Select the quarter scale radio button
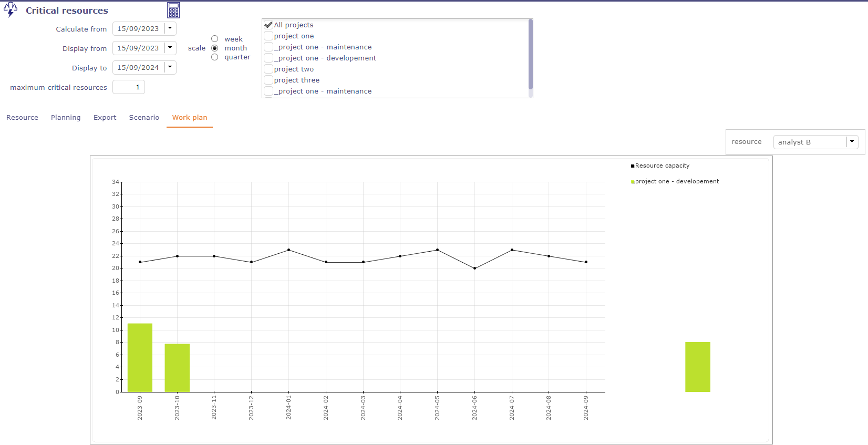Viewport: 868px width, 445px height. coord(215,57)
